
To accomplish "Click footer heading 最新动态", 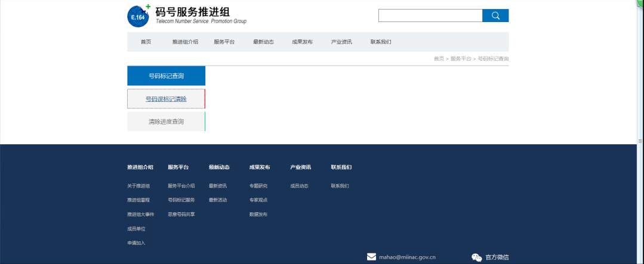I will coord(219,167).
